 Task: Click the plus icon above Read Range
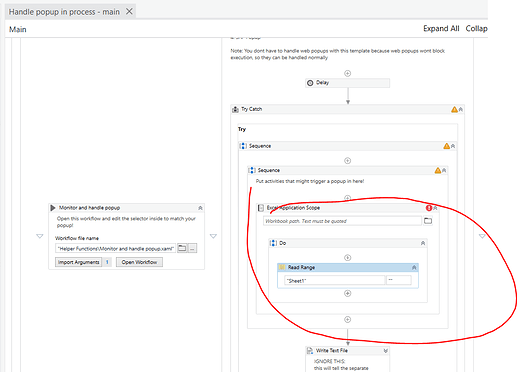coord(347,258)
